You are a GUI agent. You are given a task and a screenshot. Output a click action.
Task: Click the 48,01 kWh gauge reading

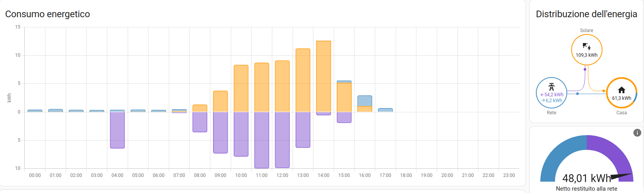pos(586,179)
